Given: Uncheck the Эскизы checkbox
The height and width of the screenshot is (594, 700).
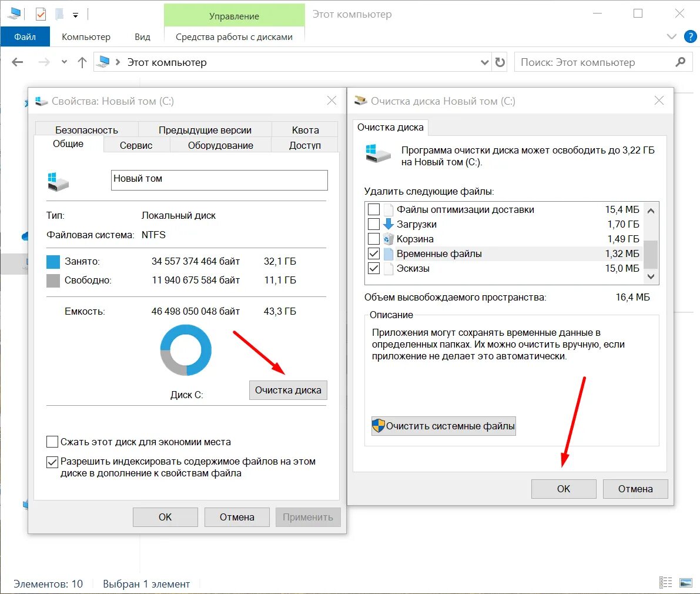Looking at the screenshot, I should (x=374, y=268).
